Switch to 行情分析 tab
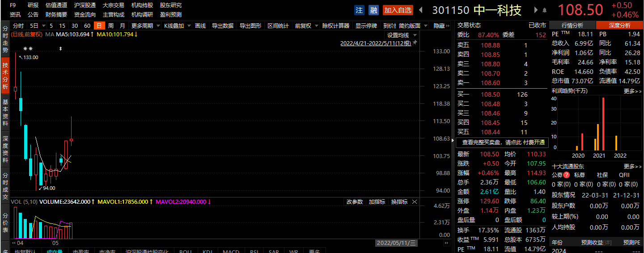644x253 pixels. tap(572, 26)
